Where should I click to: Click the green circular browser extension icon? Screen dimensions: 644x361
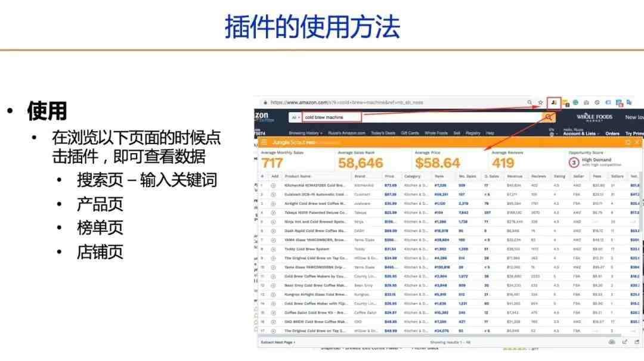pyautogui.click(x=575, y=102)
